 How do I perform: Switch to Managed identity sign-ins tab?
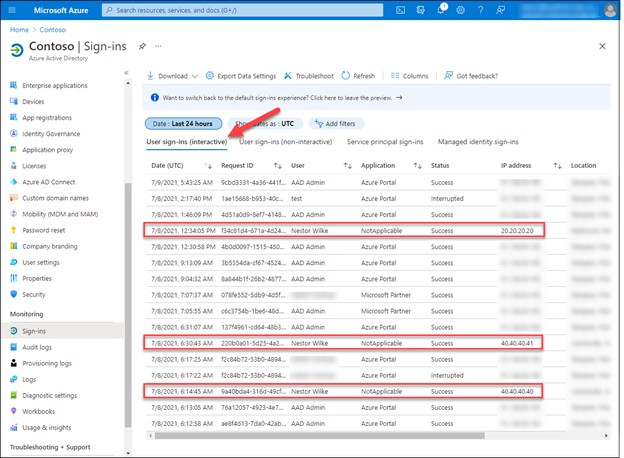(478, 142)
